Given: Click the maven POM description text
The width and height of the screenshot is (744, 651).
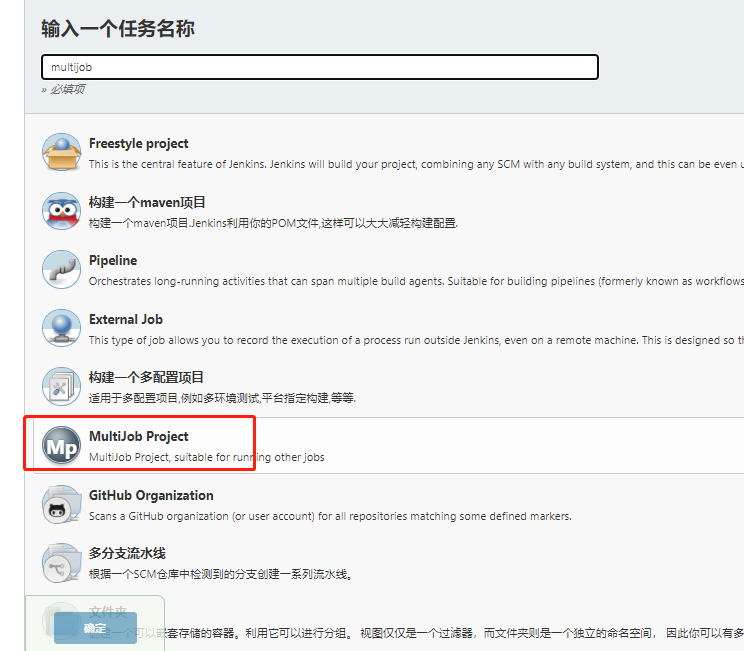Looking at the screenshot, I should point(273,223).
